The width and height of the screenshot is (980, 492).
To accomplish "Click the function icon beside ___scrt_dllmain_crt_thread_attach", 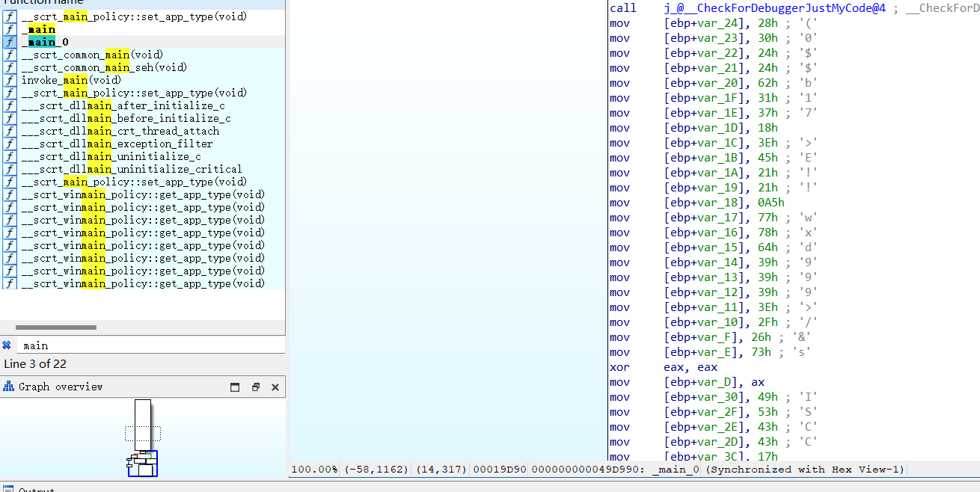I will coord(10,131).
